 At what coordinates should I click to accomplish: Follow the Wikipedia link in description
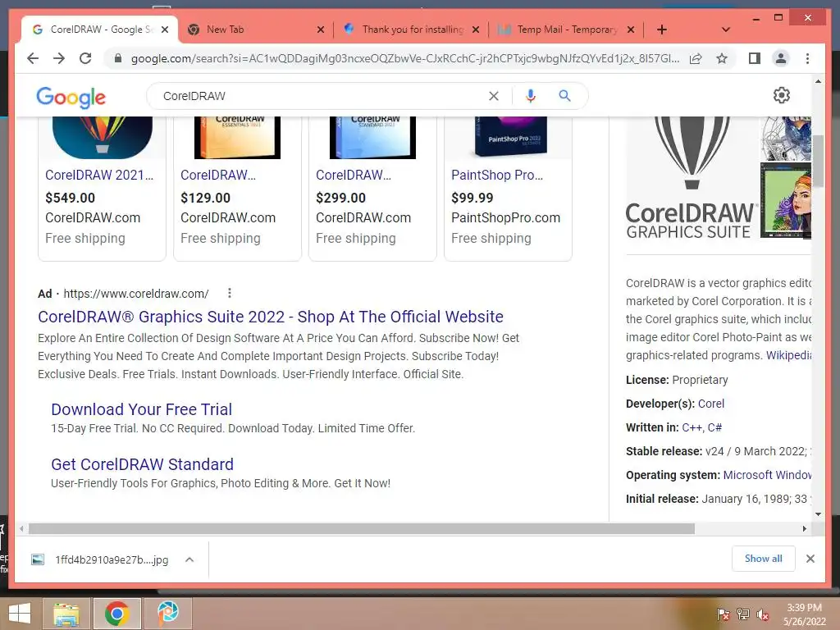[x=788, y=355]
